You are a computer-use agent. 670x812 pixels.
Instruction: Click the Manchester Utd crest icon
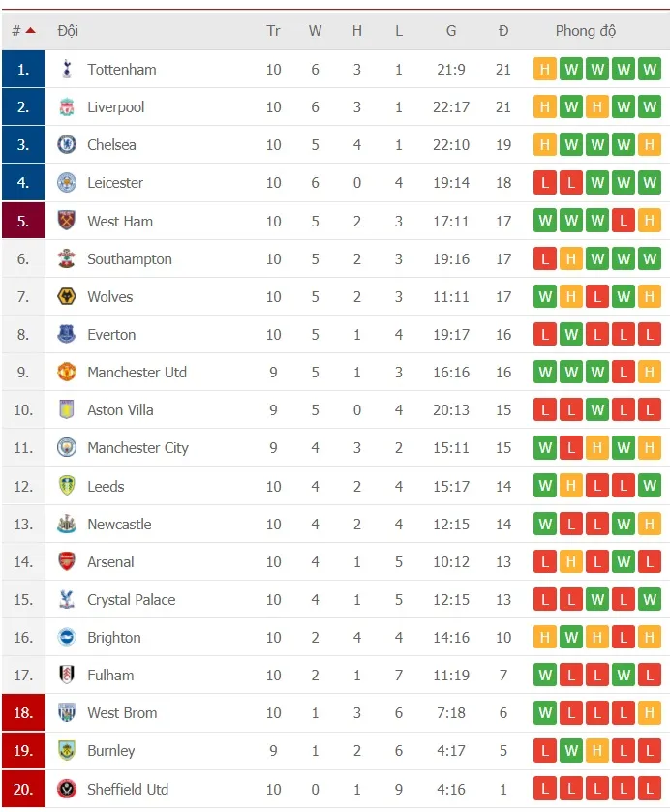[67, 373]
